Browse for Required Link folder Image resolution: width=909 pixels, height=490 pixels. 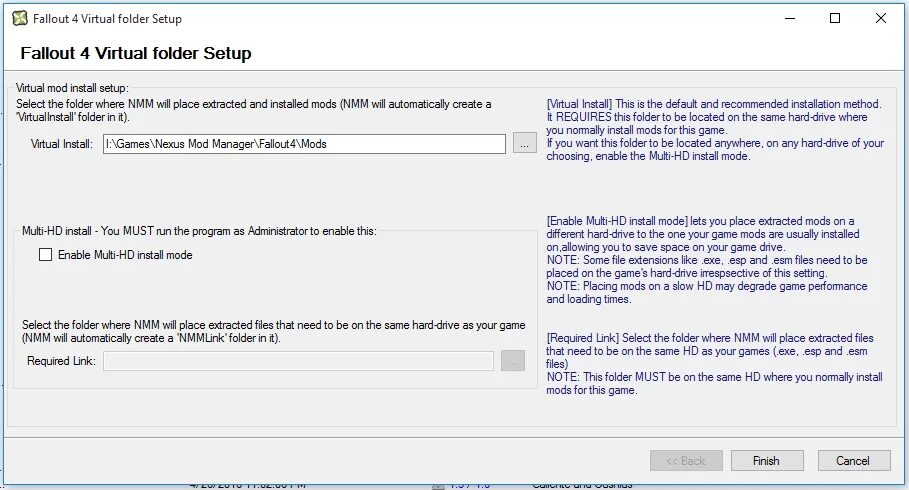(x=512, y=361)
